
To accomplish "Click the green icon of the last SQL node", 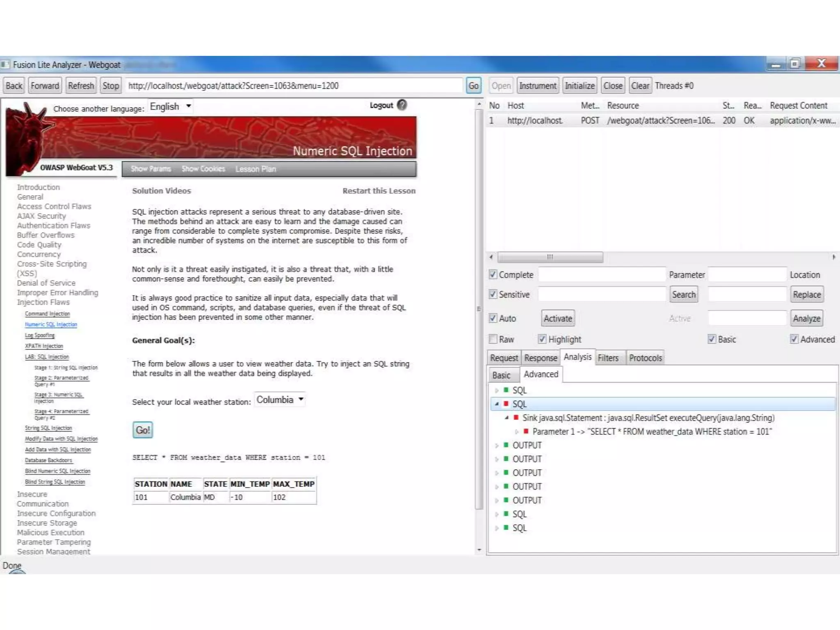I will click(506, 528).
